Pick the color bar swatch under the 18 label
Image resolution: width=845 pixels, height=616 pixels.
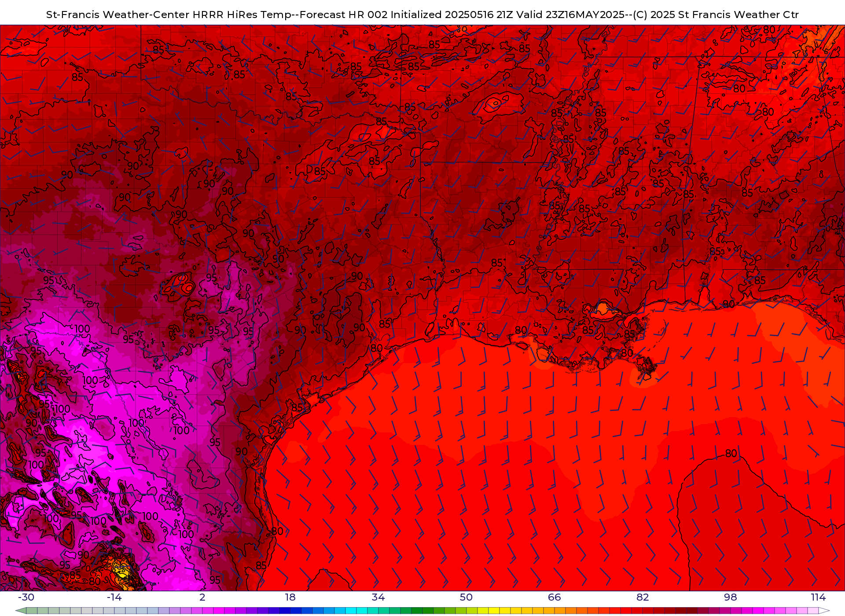296,611
